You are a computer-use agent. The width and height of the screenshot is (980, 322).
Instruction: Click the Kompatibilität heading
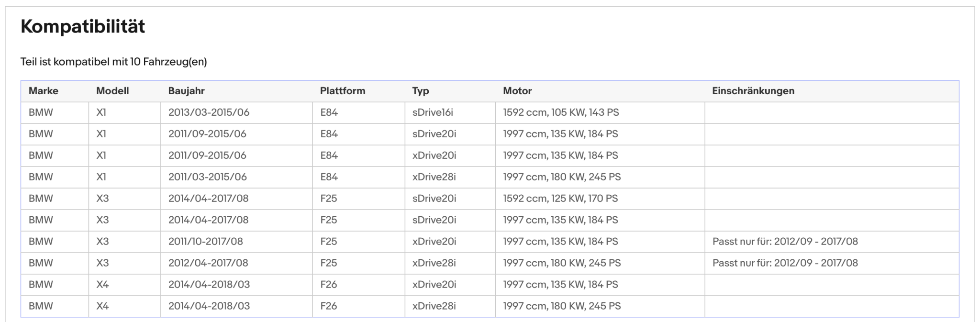[83, 27]
